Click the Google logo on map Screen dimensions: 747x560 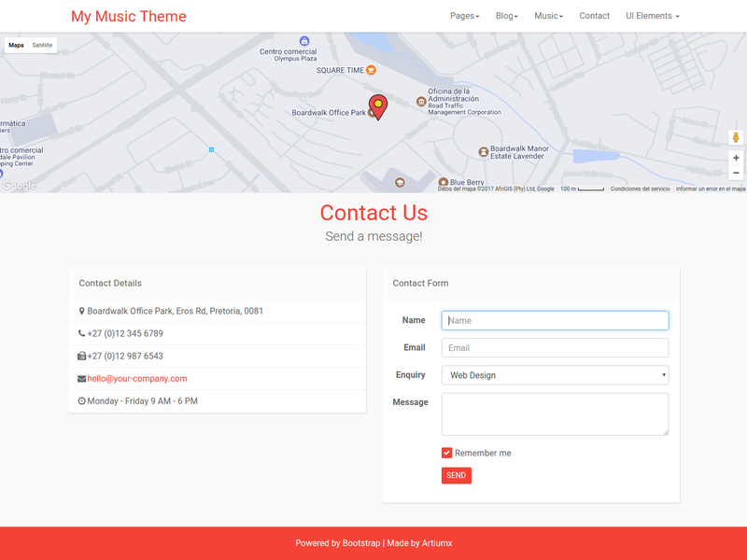click(x=19, y=186)
